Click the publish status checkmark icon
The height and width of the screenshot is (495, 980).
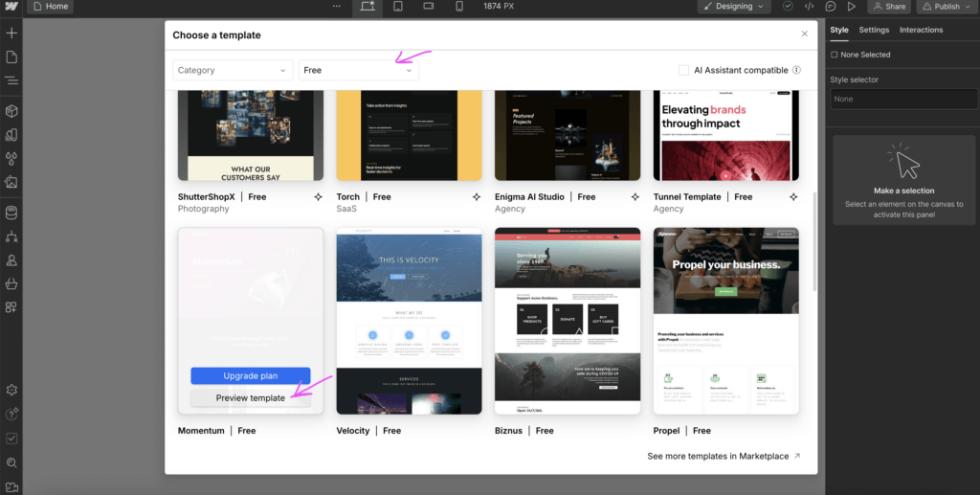789,7
